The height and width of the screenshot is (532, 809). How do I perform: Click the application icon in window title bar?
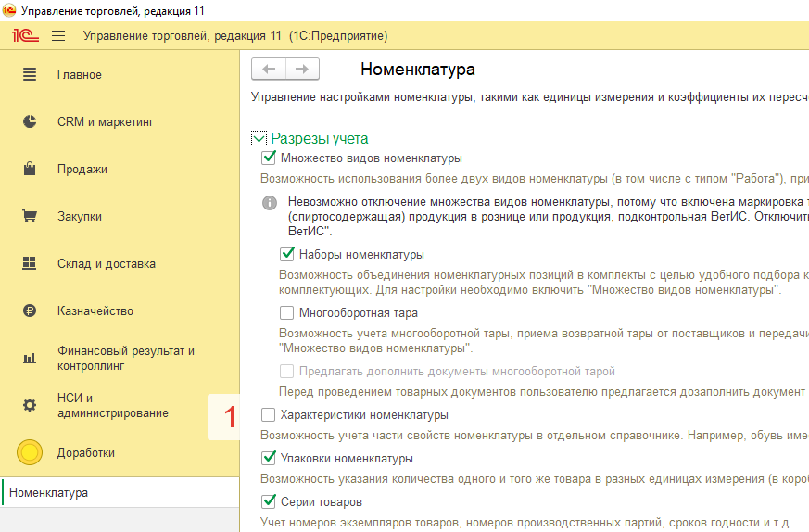9,10
